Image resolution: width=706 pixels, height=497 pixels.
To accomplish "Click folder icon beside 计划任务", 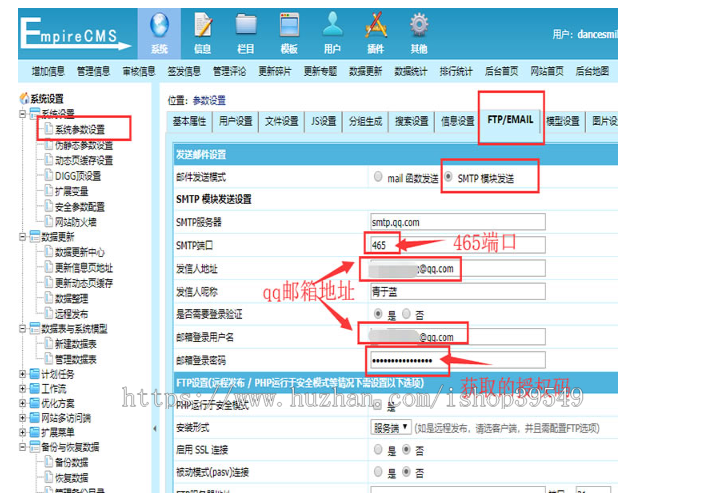I will pos(35,374).
